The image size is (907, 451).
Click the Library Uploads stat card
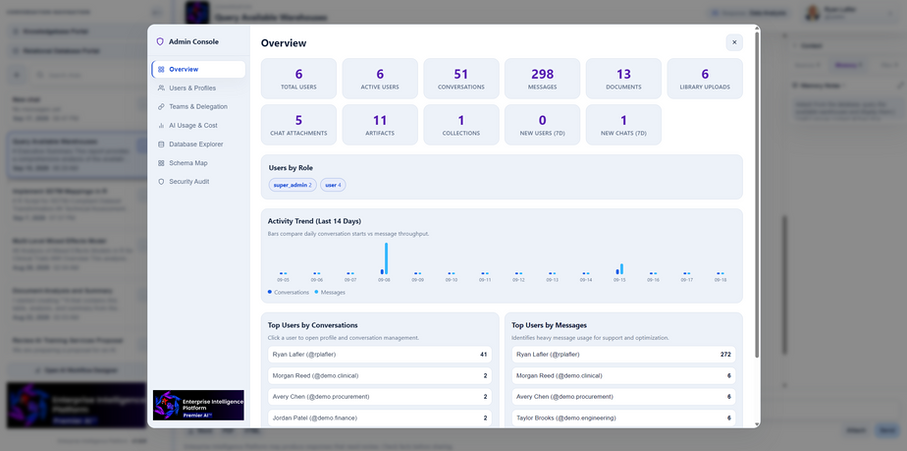coord(705,79)
